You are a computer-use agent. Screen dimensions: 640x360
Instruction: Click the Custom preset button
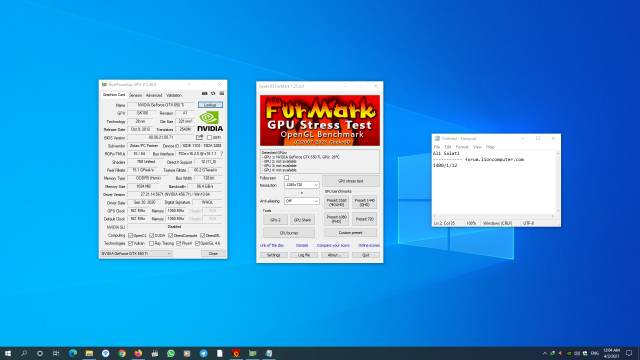351,233
